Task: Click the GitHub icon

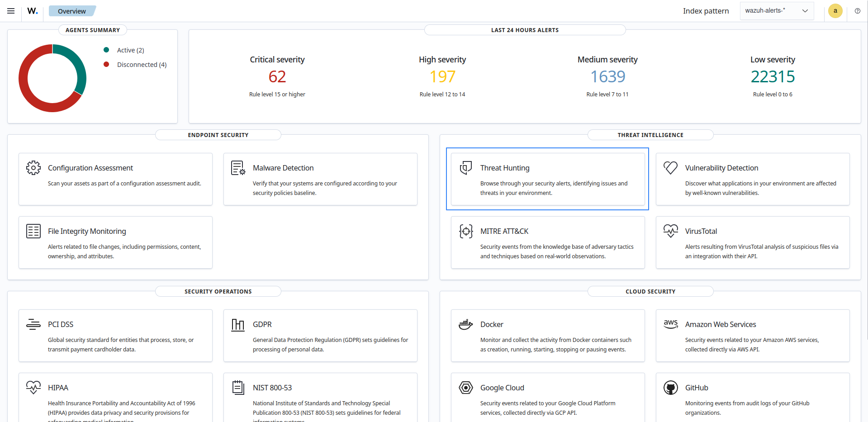Action: click(671, 387)
